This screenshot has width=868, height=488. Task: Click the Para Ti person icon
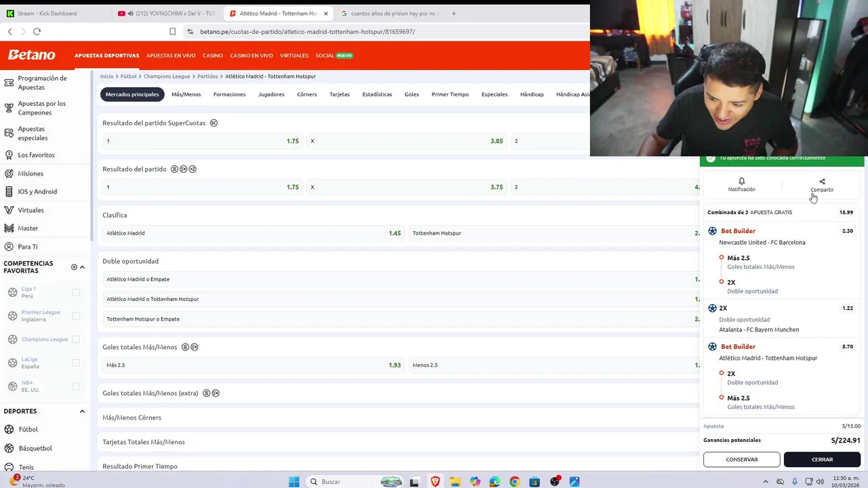pyautogui.click(x=9, y=247)
